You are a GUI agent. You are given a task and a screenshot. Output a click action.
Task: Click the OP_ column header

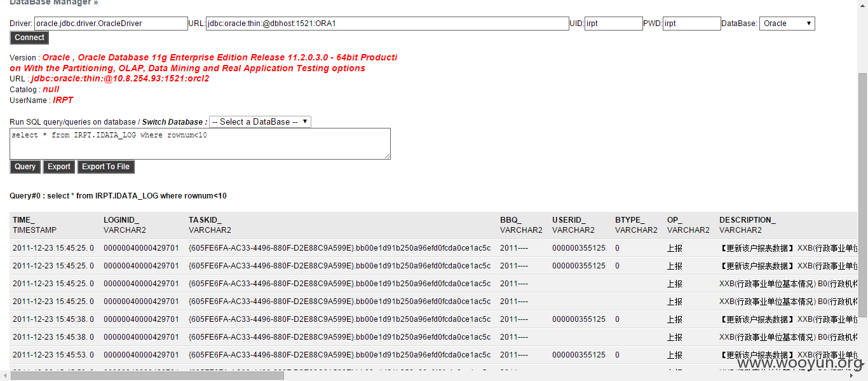coord(674,220)
